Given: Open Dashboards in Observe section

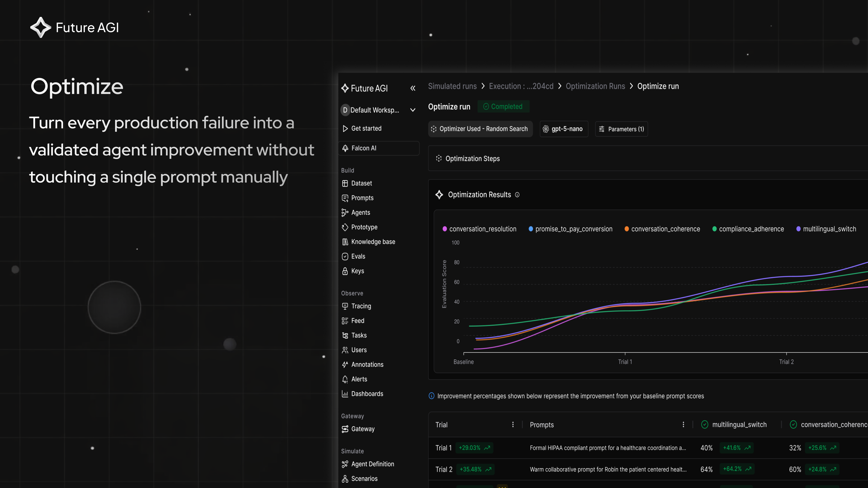Looking at the screenshot, I should pos(362,394).
